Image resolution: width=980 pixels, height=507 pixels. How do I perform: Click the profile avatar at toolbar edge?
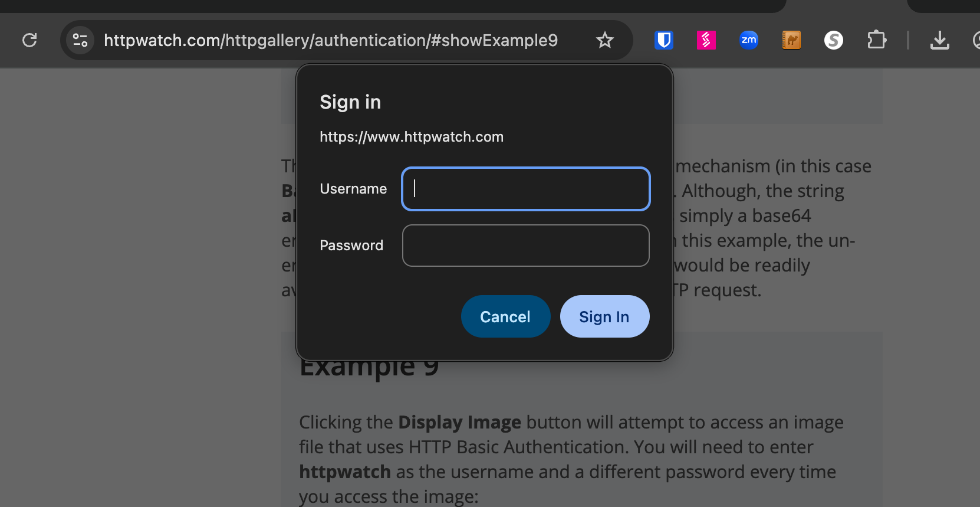click(976, 40)
